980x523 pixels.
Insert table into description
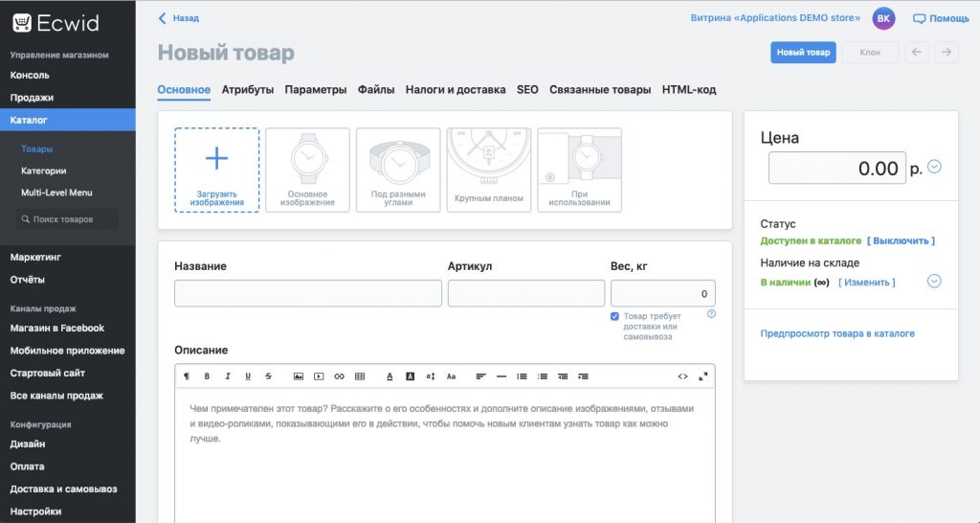pyautogui.click(x=360, y=376)
